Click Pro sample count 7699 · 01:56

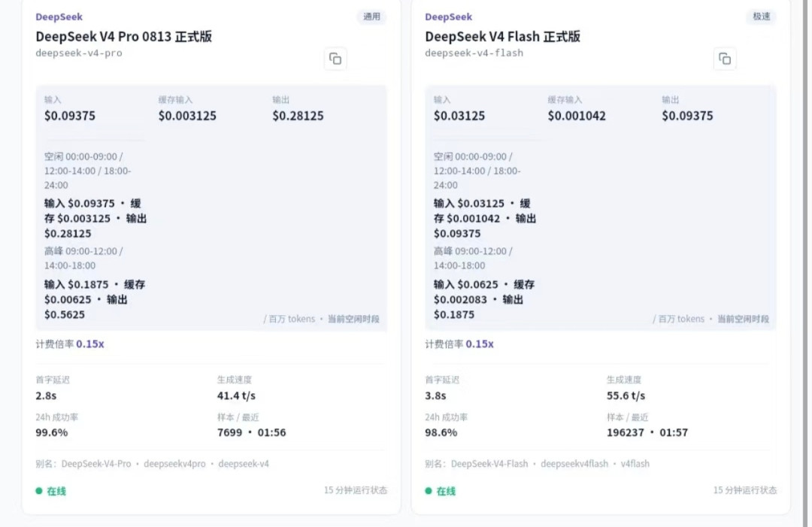pyautogui.click(x=252, y=433)
